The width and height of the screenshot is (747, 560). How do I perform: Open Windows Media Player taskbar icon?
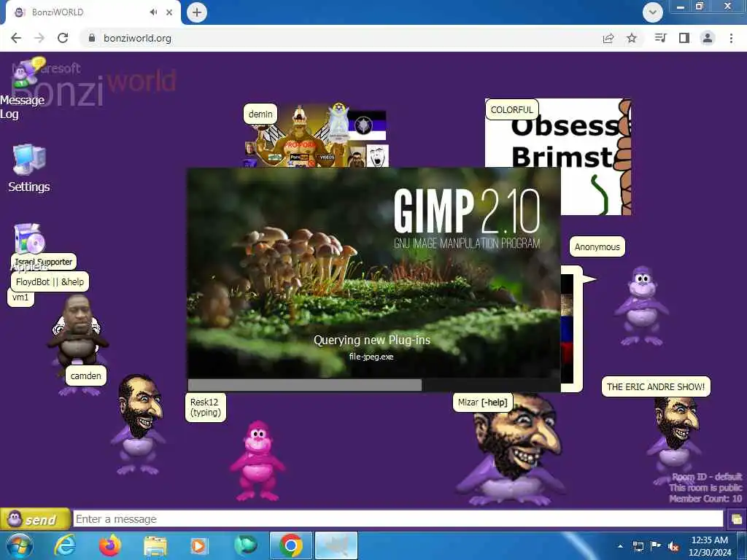(x=198, y=546)
